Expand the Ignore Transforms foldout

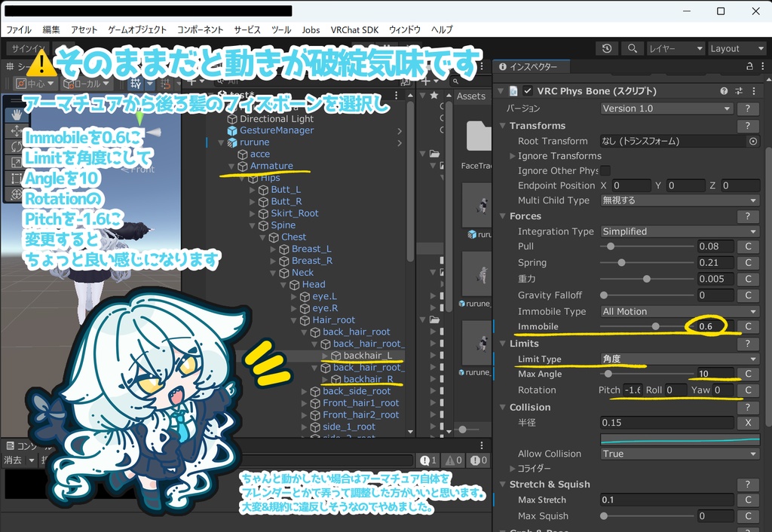513,156
